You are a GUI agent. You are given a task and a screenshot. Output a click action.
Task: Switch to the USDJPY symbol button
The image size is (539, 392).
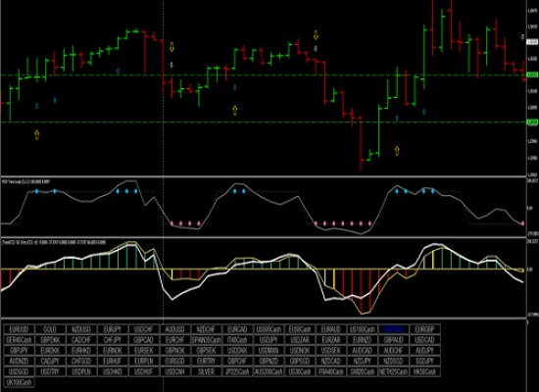tap(269, 340)
